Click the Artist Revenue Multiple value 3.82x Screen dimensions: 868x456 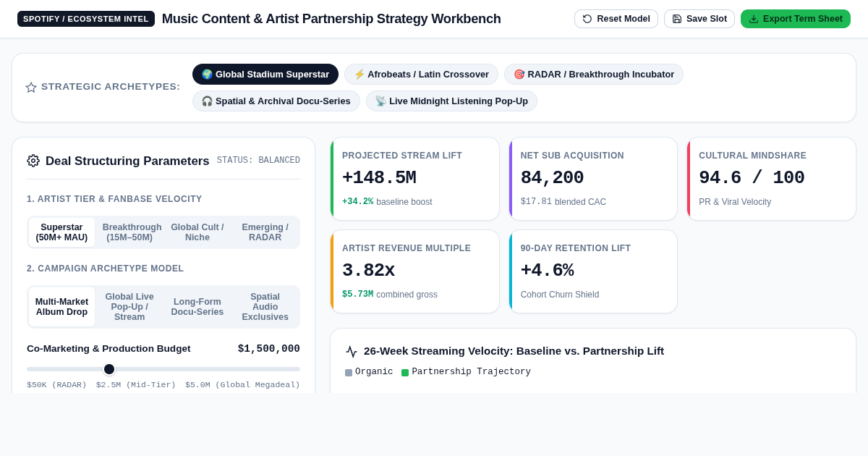(x=368, y=271)
